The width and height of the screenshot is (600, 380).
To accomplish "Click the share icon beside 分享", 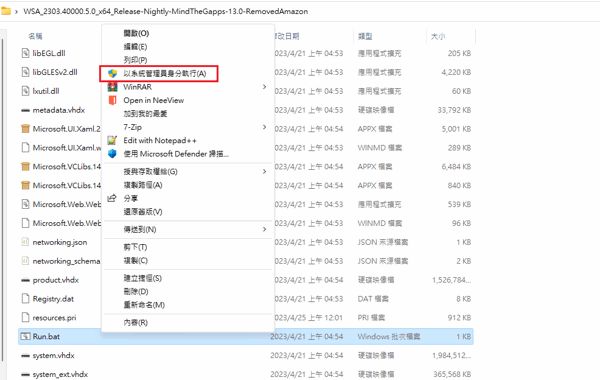I will coord(112,198).
